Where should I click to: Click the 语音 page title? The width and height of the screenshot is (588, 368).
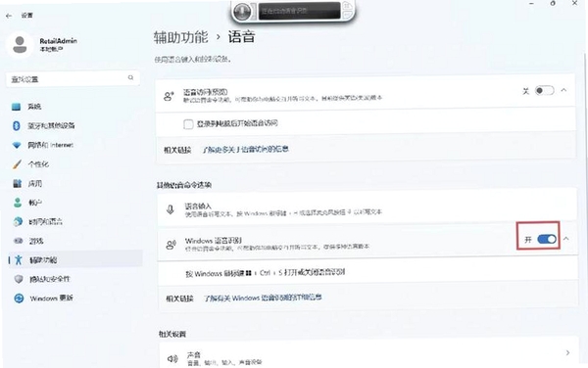pyautogui.click(x=241, y=37)
